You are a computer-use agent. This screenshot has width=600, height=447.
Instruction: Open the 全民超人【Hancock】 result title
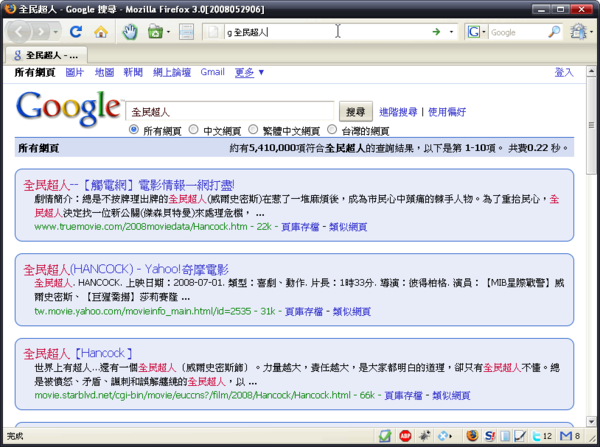pyautogui.click(x=78, y=353)
